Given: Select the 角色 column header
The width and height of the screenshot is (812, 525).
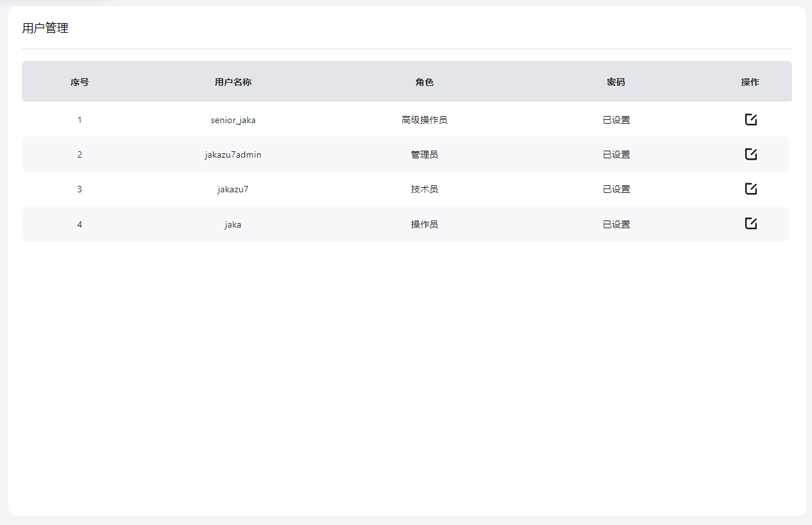Looking at the screenshot, I should (x=425, y=82).
